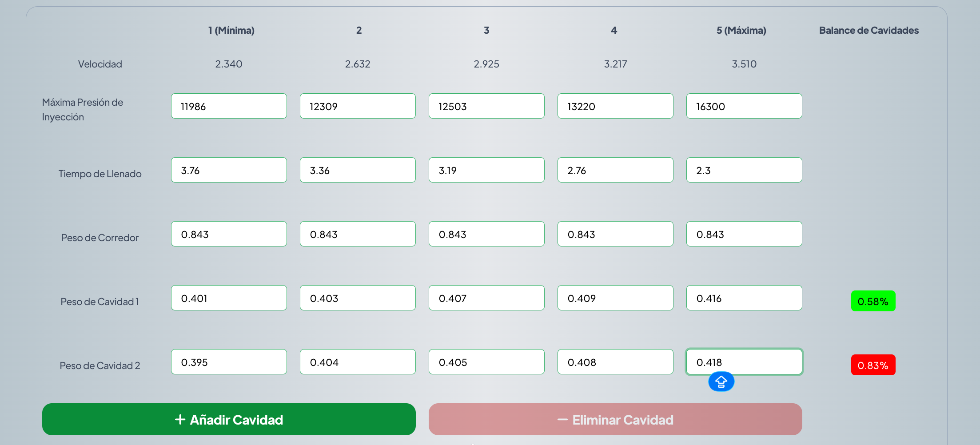980x445 pixels.
Task: Edit Cavidad 1 weight field showing 0.416
Action: [x=744, y=298]
